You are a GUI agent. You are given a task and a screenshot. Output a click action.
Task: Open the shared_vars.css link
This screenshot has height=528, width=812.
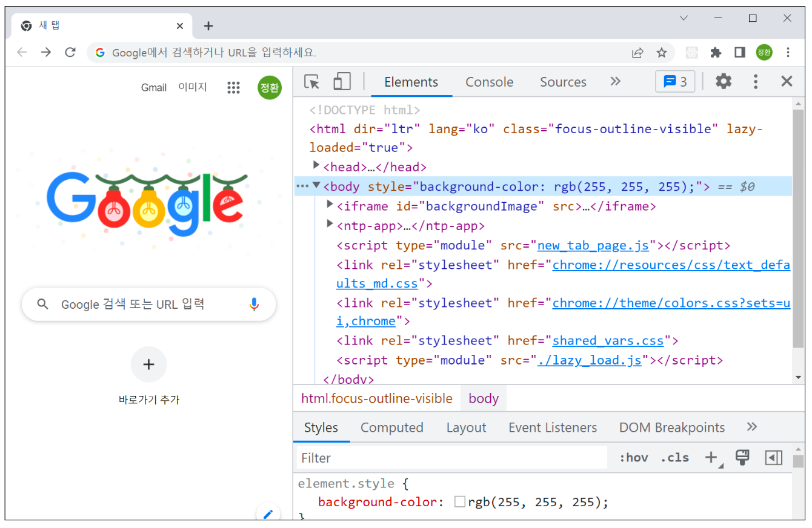608,340
